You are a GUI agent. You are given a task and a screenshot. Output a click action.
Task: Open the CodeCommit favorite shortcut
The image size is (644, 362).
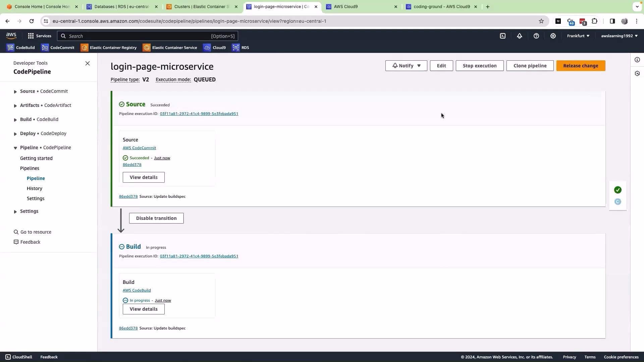click(x=58, y=48)
